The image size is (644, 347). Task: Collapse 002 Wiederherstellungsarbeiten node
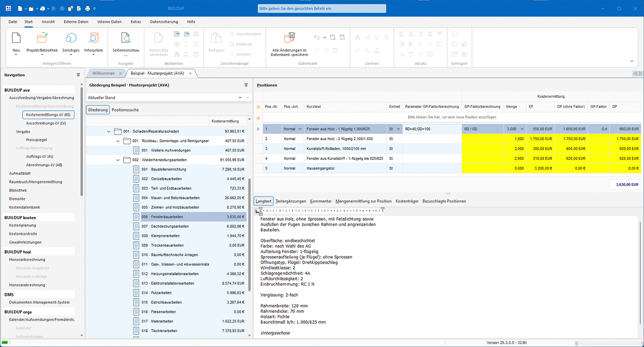coord(118,160)
